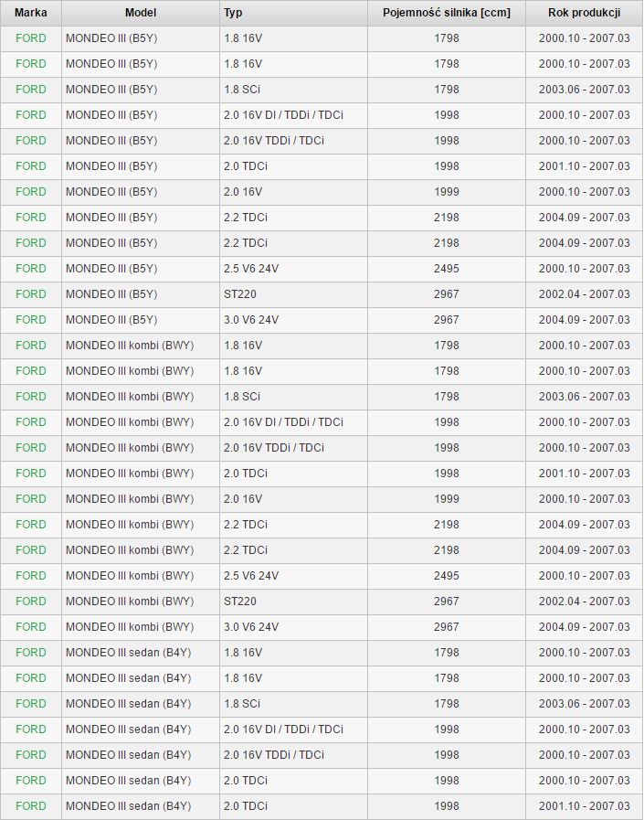
Task: Sort by the Rok produkcji header
Action: point(585,13)
